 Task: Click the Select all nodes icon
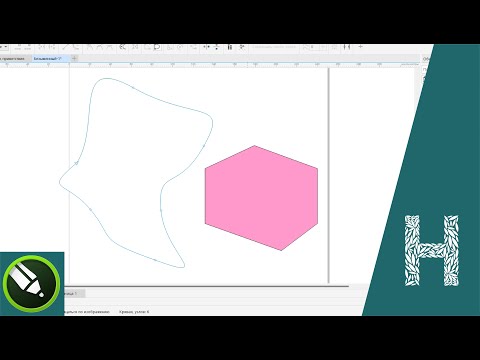pyautogui.click(x=242, y=47)
